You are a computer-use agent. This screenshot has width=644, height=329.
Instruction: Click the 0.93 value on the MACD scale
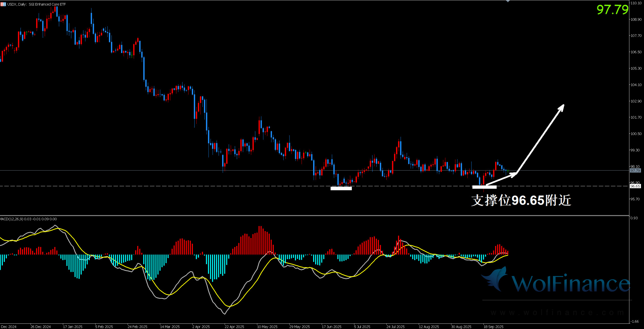point(634,218)
